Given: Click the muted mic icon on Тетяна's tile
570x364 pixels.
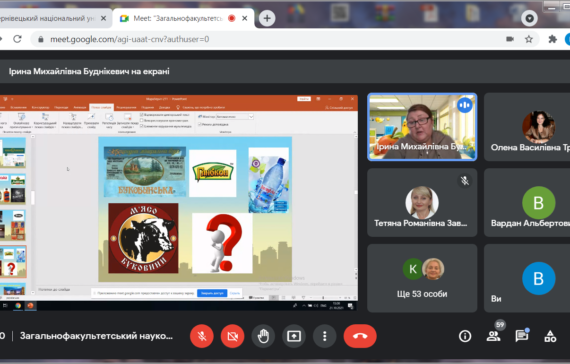Looking at the screenshot, I should point(465,181).
